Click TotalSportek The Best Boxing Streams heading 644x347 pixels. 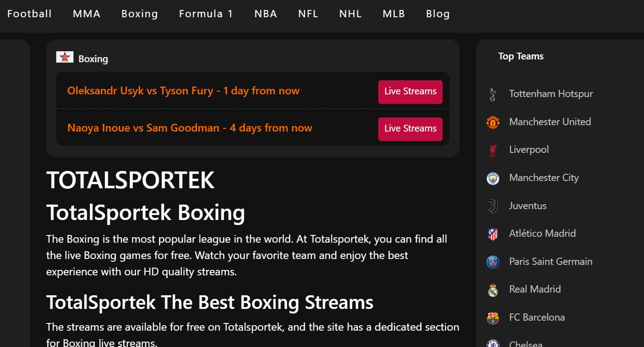click(210, 302)
